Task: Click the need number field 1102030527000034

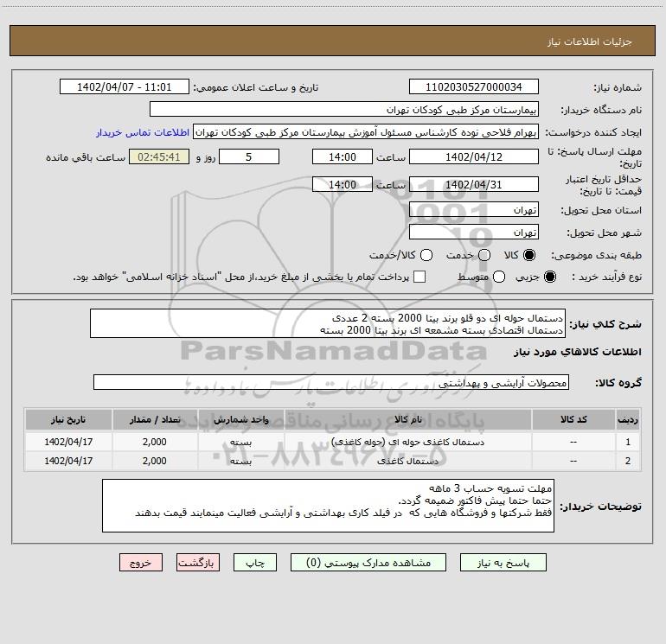Action: coord(474,86)
